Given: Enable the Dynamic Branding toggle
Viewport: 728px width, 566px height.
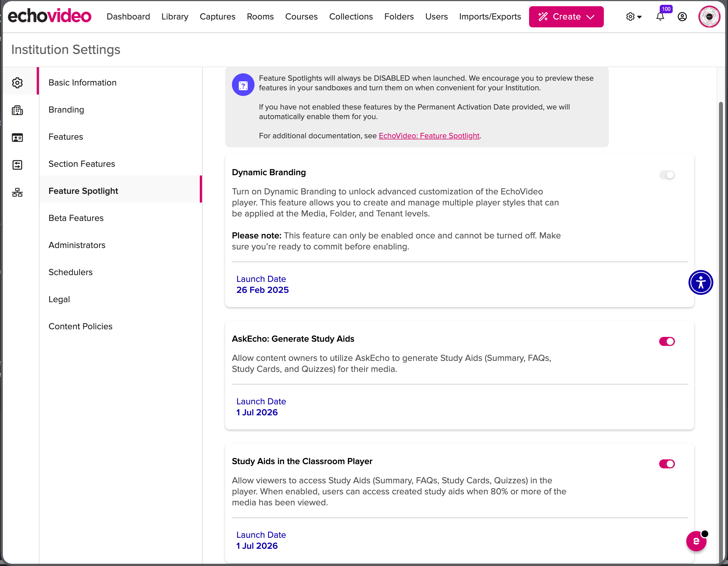Looking at the screenshot, I should (667, 175).
